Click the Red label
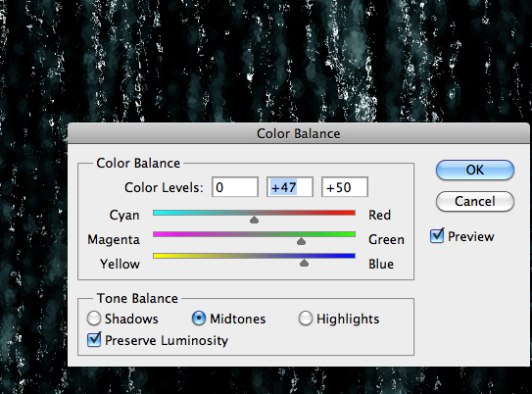This screenshot has width=532, height=394. [x=380, y=215]
